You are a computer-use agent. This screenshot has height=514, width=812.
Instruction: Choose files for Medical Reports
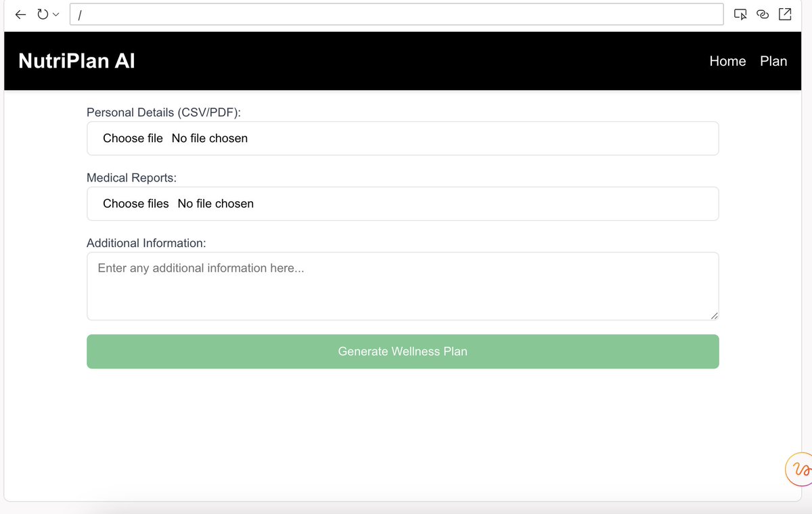coord(136,204)
